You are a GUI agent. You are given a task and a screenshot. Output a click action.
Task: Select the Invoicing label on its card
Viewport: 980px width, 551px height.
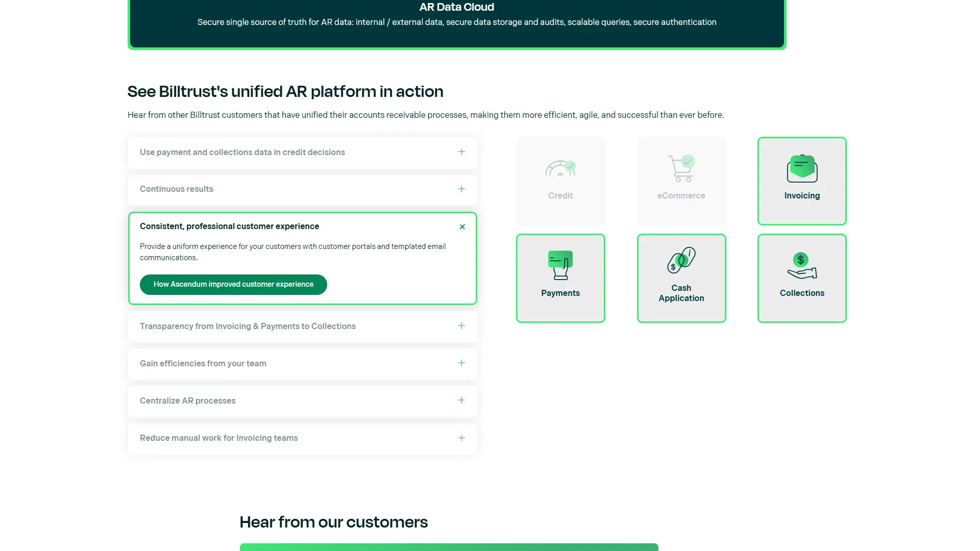(802, 196)
